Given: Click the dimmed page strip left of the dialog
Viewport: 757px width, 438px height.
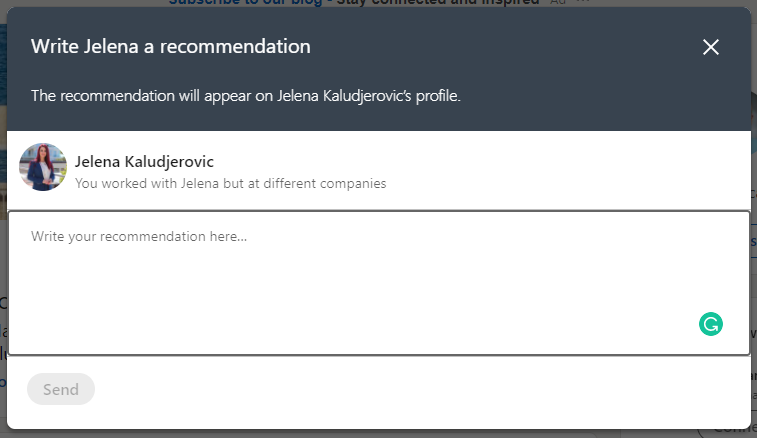Looking at the screenshot, I should point(3,217).
